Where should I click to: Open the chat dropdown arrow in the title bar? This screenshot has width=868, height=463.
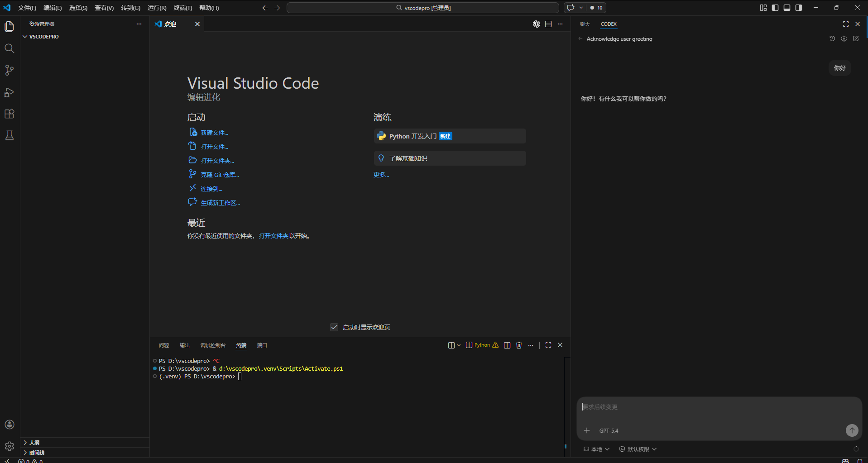click(581, 8)
